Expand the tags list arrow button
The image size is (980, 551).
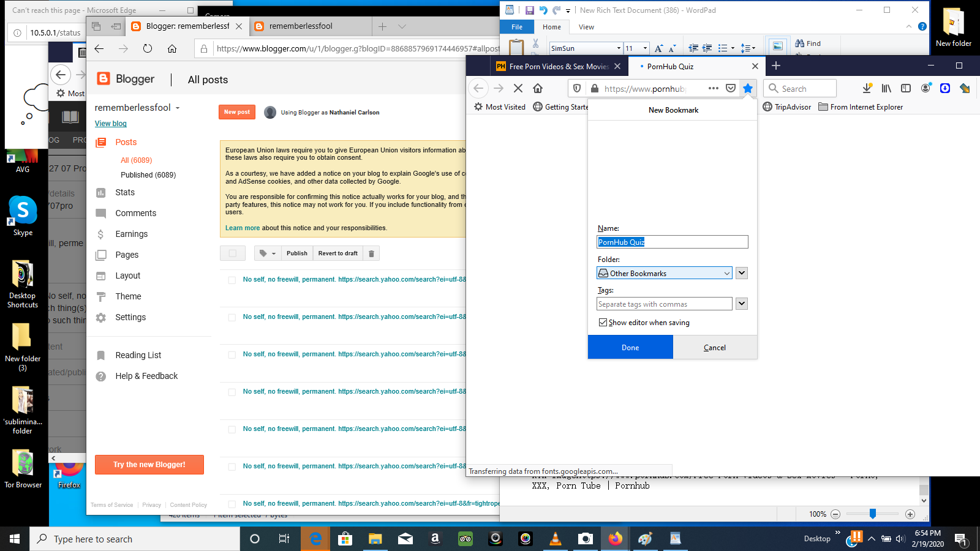(x=742, y=304)
